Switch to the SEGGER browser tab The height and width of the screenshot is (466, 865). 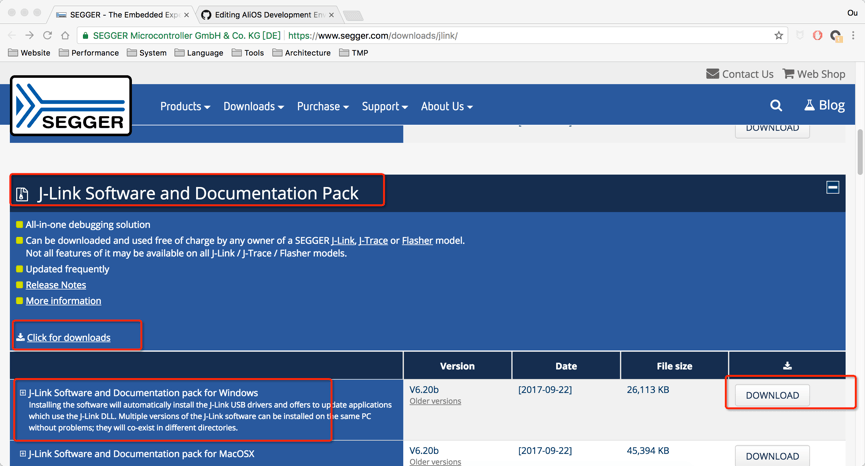(x=121, y=15)
